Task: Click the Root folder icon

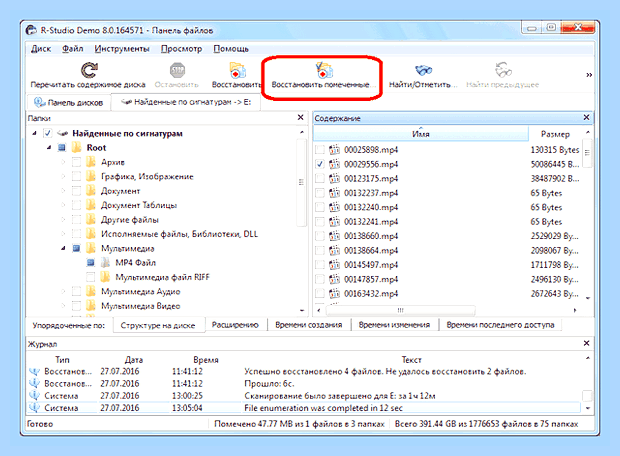Action: point(77,148)
